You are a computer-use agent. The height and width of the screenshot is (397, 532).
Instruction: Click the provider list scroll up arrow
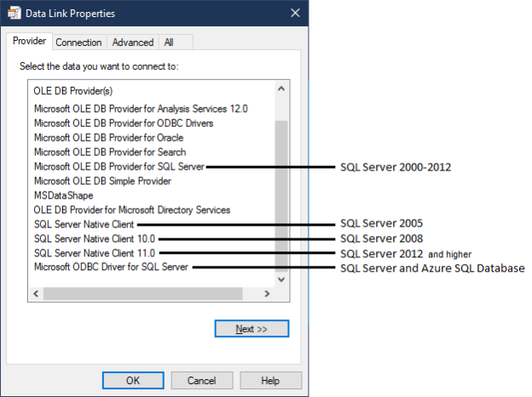[281, 89]
